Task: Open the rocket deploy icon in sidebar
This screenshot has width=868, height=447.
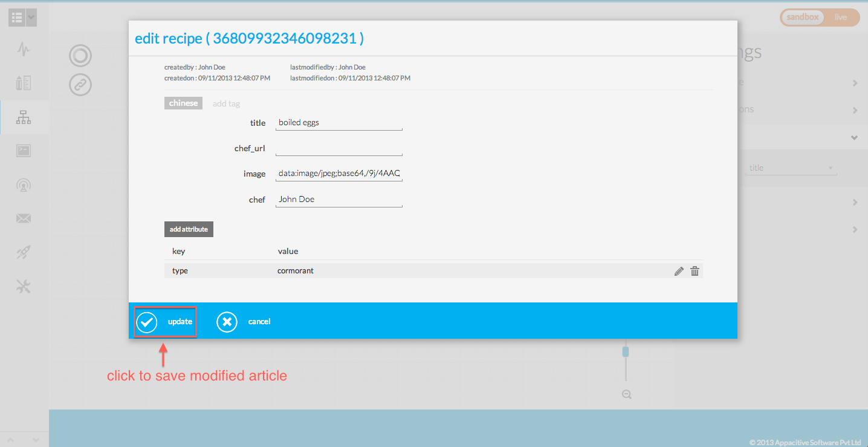Action: [24, 253]
